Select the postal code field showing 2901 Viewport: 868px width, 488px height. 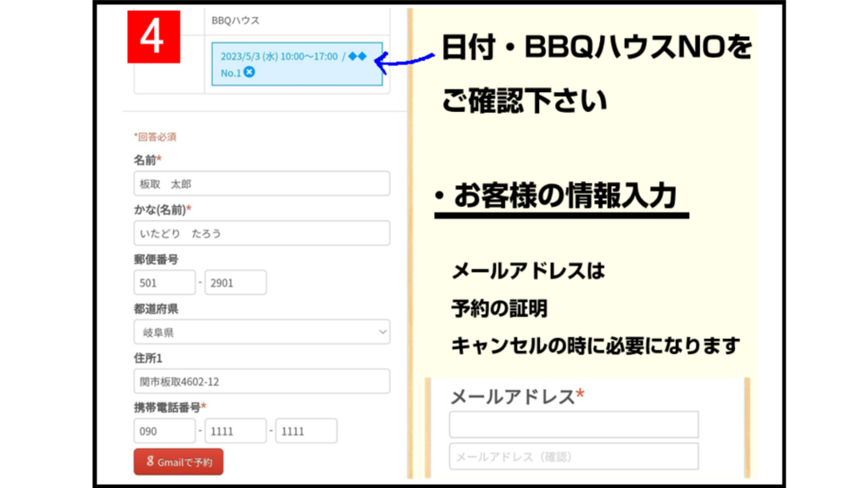point(236,283)
